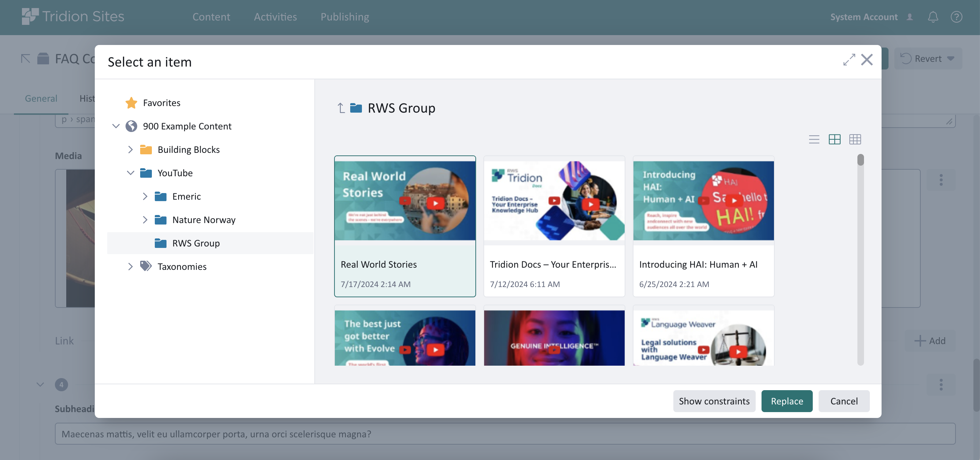Expand the Nature Norway folder

pos(145,220)
